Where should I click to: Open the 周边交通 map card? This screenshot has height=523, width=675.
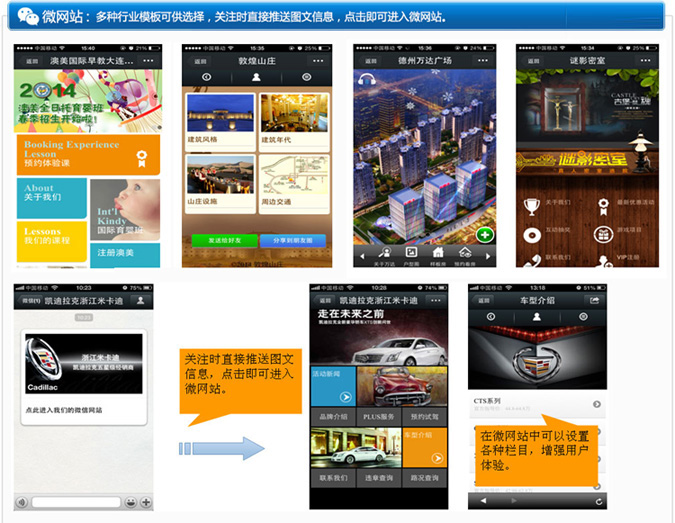(294, 184)
